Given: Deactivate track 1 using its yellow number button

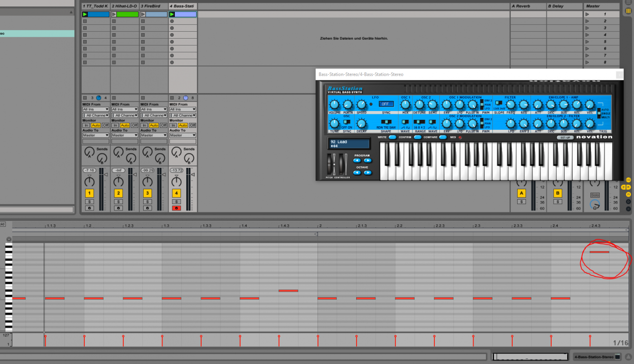Looking at the screenshot, I should pos(89,193).
